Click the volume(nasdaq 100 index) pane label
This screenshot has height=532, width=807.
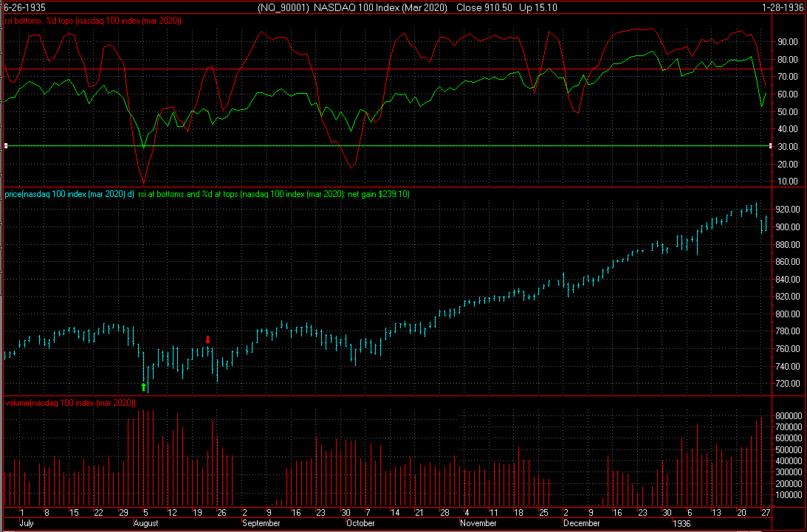[71, 403]
